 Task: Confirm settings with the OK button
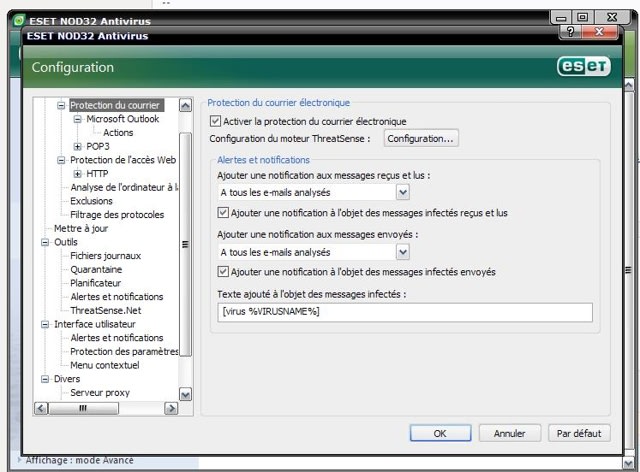(440, 433)
